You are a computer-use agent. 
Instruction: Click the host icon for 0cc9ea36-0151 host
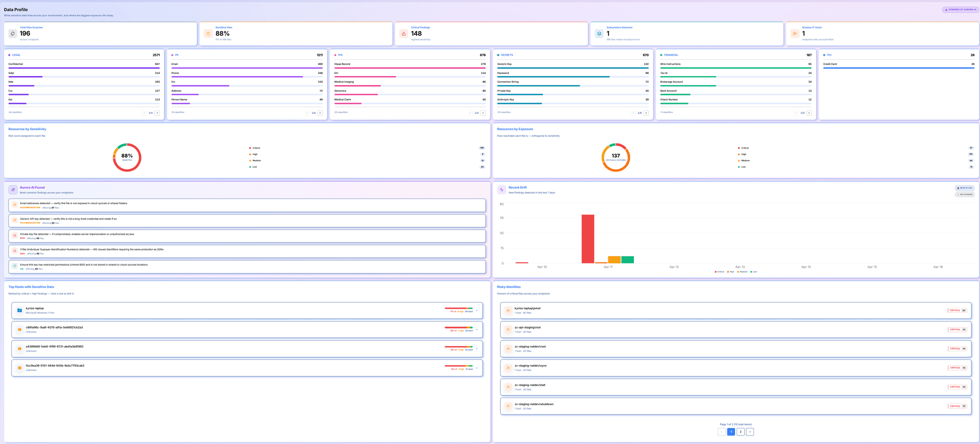(x=19, y=367)
